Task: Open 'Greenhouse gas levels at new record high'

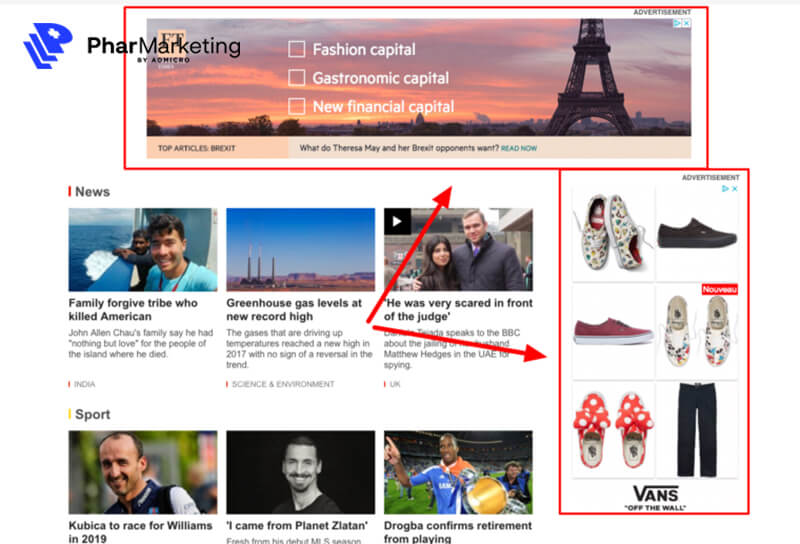Action: (294, 310)
